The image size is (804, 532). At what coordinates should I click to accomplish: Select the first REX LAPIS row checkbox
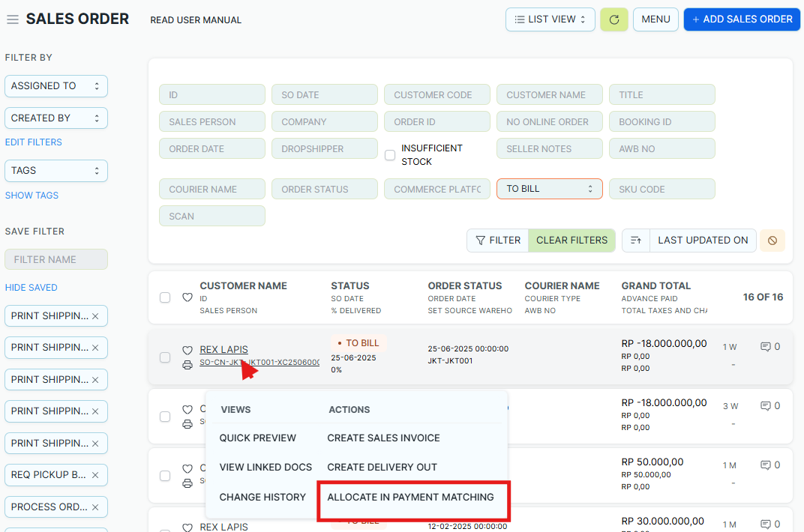coord(165,357)
